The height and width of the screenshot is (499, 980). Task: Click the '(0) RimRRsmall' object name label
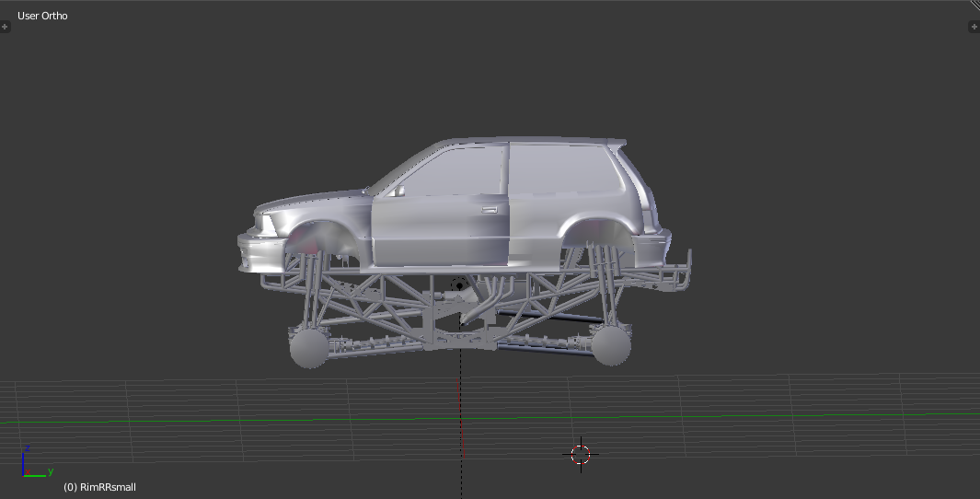[99, 487]
